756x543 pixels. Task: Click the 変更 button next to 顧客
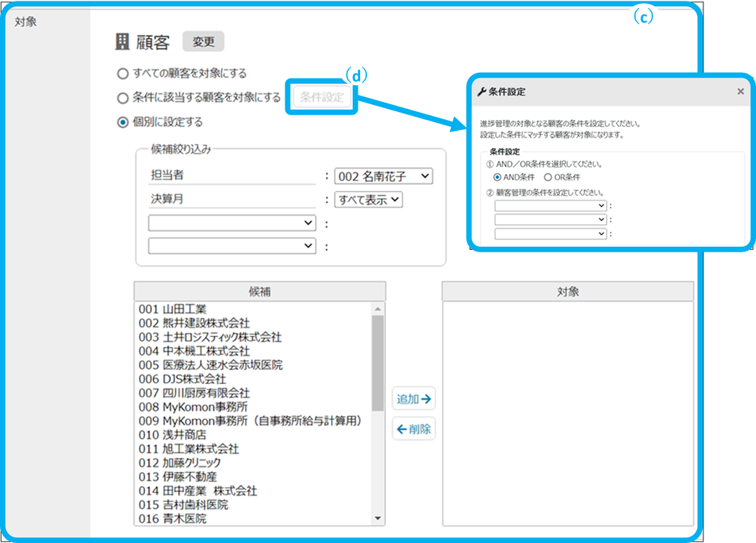tap(203, 42)
